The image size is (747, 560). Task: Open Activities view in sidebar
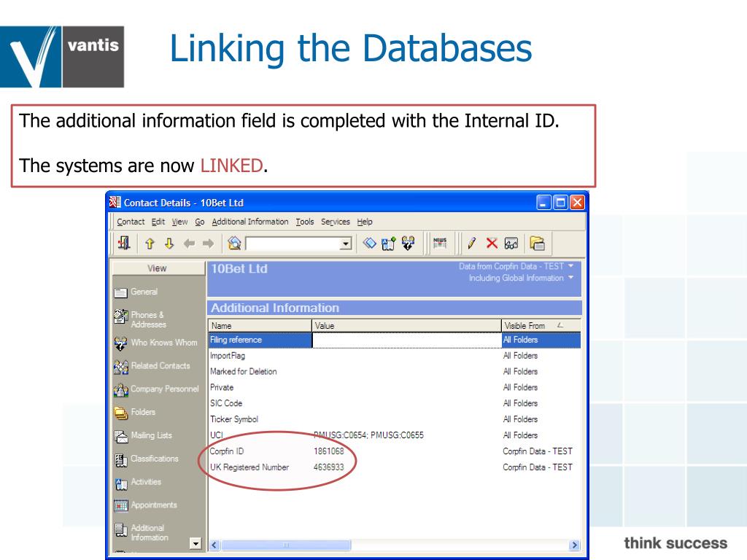[138, 482]
